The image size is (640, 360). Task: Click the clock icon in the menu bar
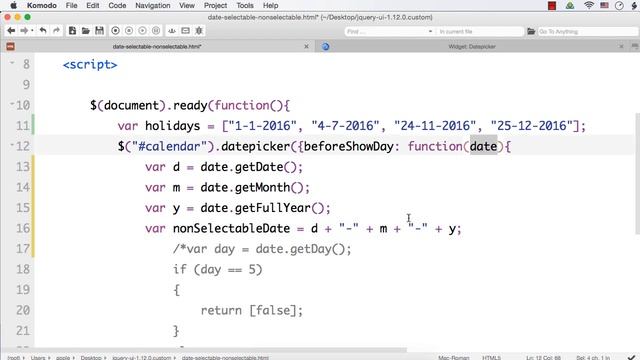[619, 5]
